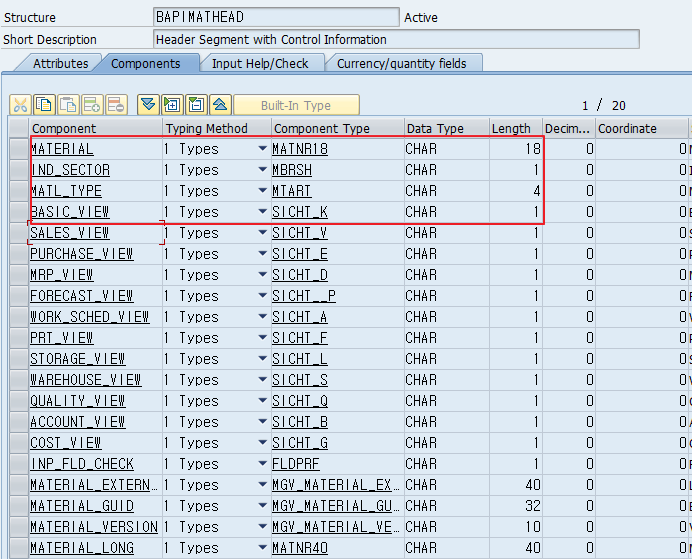Open component type MBRSH
Viewport: 692px width, 559px height.
click(x=292, y=170)
